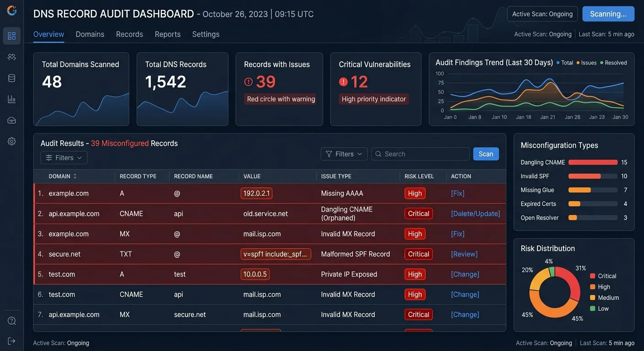Click the Malformed SPF Record issue text

[355, 254]
